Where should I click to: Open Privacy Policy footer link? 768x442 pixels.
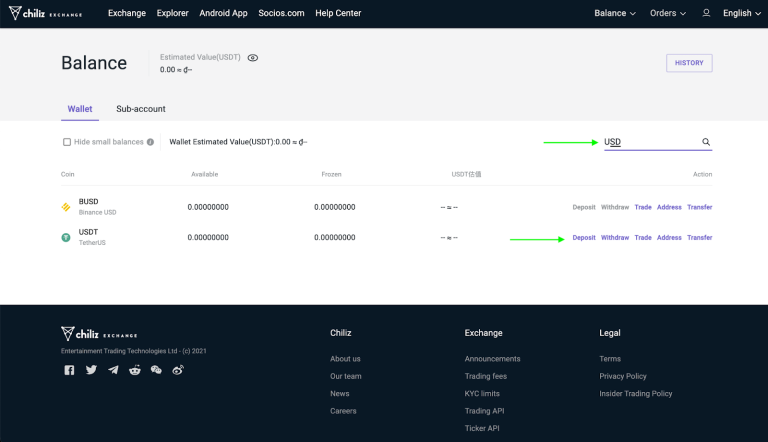click(x=623, y=376)
